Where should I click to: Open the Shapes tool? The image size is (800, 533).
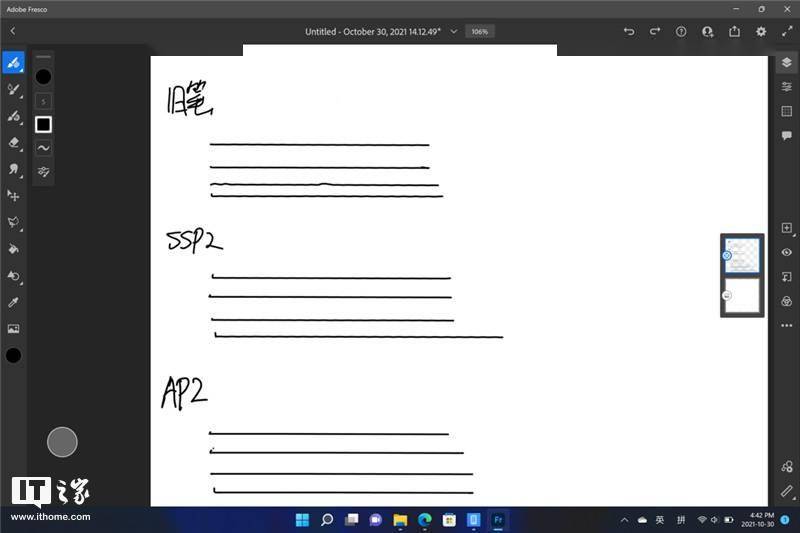(13, 276)
